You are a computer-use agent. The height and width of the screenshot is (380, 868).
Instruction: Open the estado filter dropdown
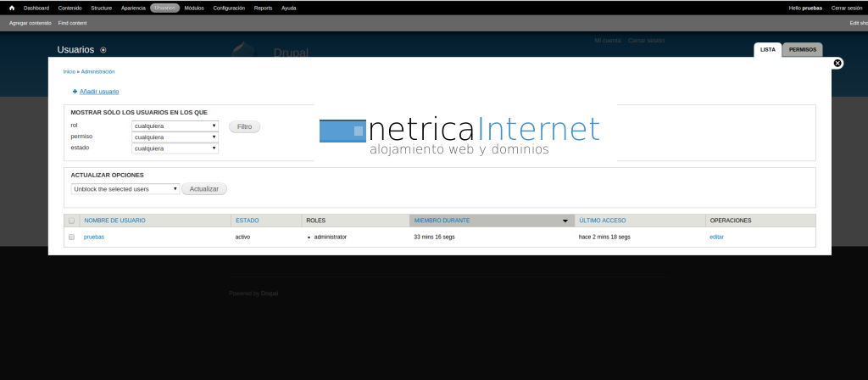175,148
